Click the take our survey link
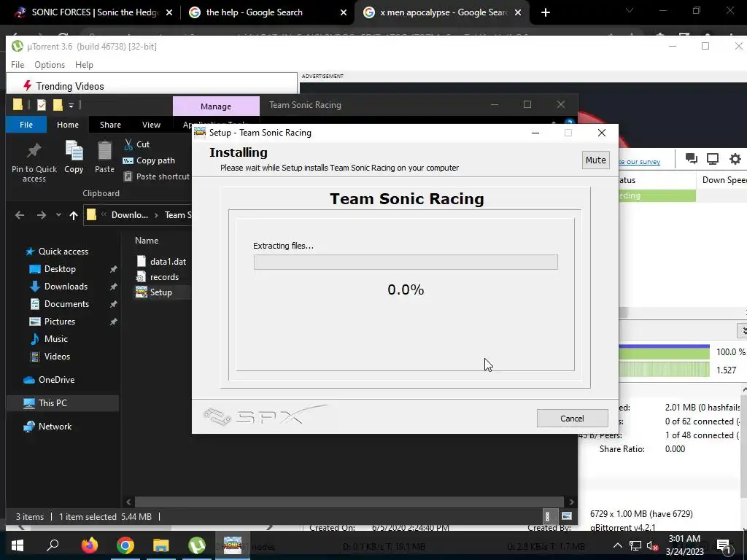The height and width of the screenshot is (560, 747). coord(639,162)
